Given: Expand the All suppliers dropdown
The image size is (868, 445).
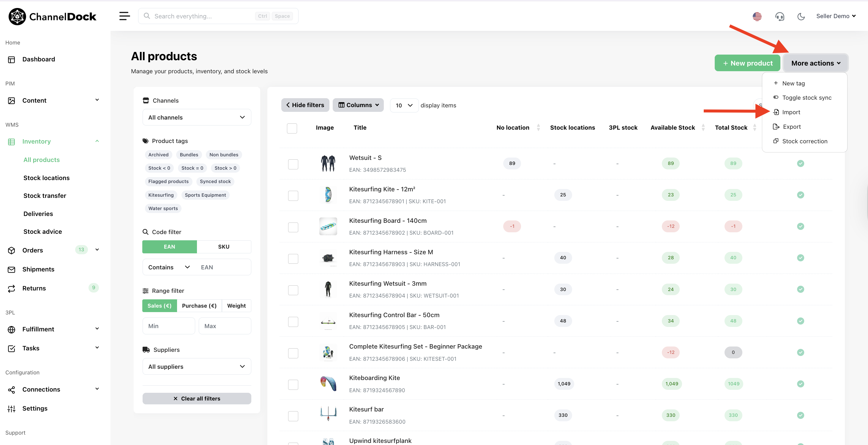Looking at the screenshot, I should 196,367.
